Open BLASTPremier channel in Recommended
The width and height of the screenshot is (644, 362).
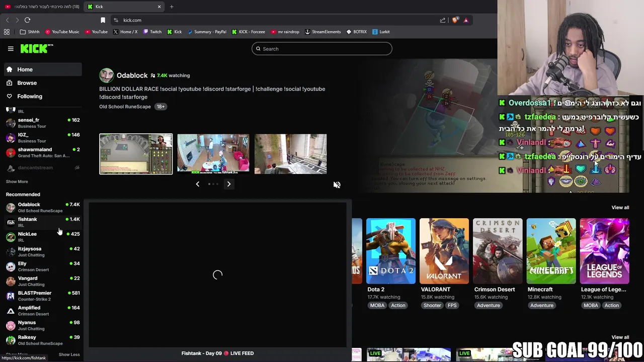[43, 296]
